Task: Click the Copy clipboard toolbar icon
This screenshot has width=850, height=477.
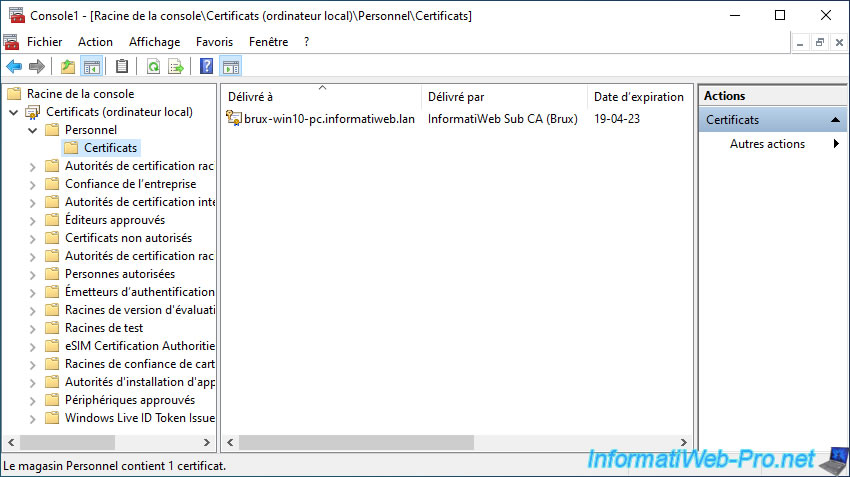Action: [x=122, y=67]
